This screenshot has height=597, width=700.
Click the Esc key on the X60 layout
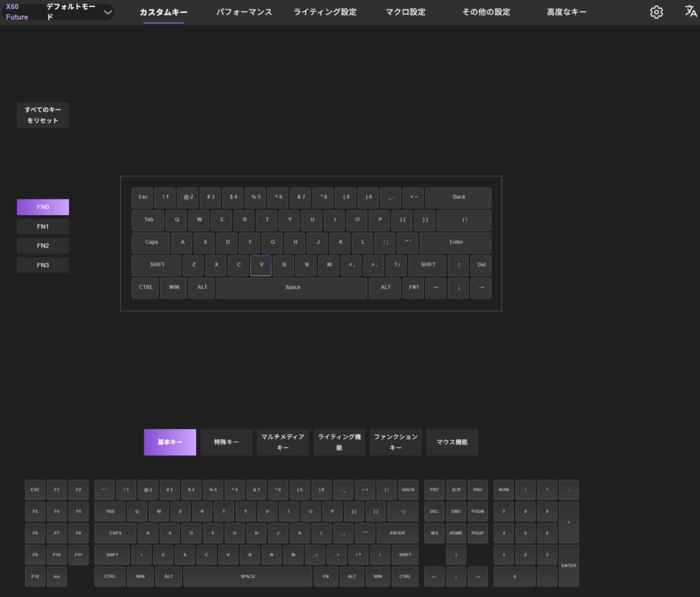tap(142, 197)
